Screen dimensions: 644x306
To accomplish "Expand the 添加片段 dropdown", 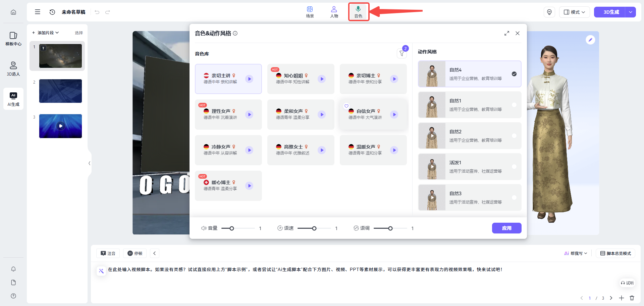I will coord(46,33).
